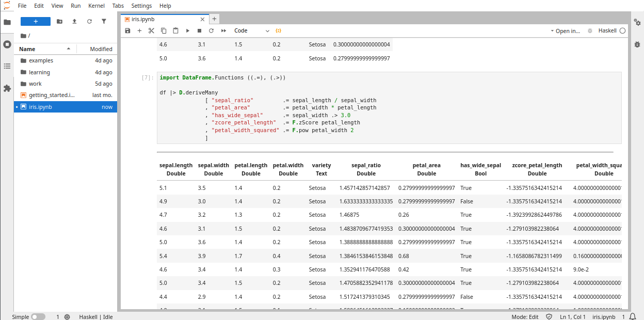The height and width of the screenshot is (320, 644).
Task: Open the File Browser sidebar panel
Action: point(7,22)
